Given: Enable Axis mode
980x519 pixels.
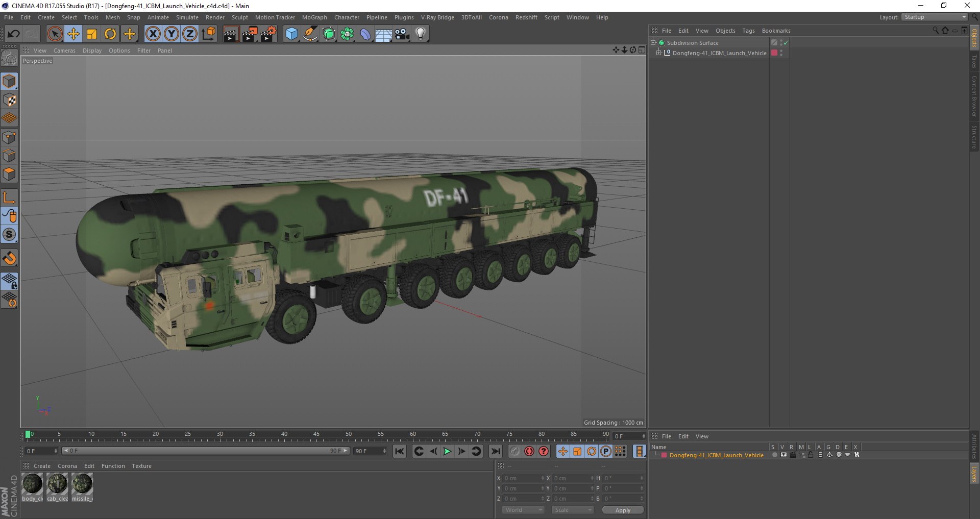Looking at the screenshot, I should pyautogui.click(x=9, y=197).
